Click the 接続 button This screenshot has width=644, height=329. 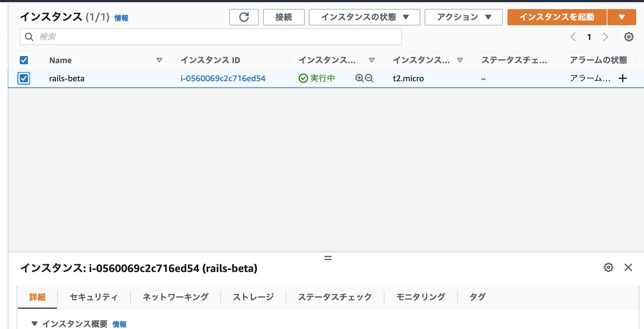click(x=284, y=17)
